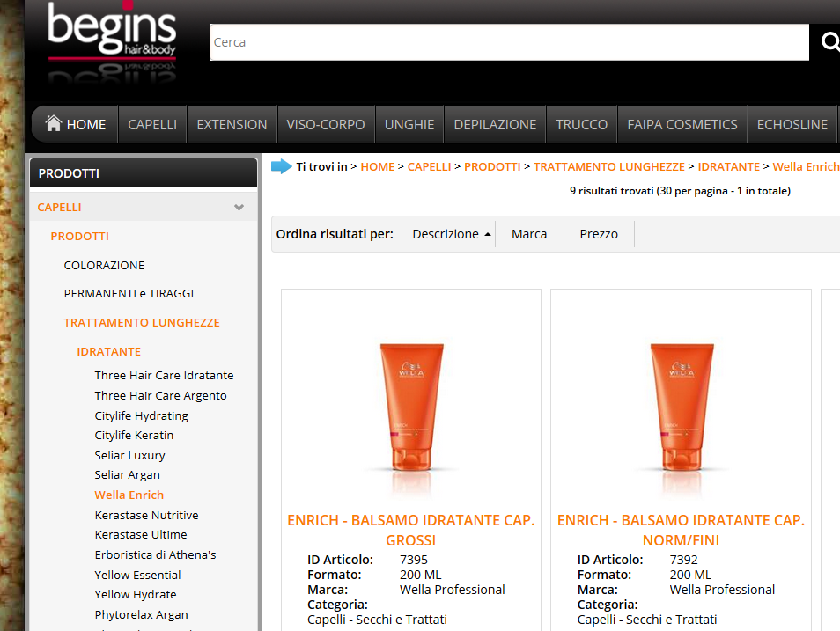Image resolution: width=840 pixels, height=631 pixels.
Task: Open the FAIPA COSMETICS navigation tab
Action: [682, 124]
